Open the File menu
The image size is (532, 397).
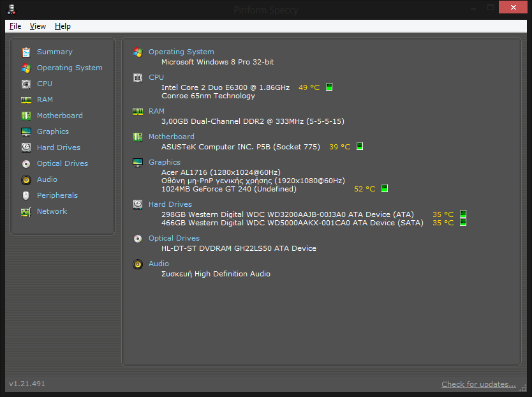15,26
